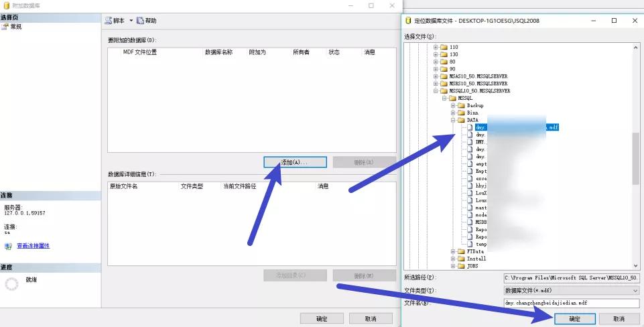Screen dimensions: 644x327
Task: Expand the 110 folder node
Action: point(436,48)
